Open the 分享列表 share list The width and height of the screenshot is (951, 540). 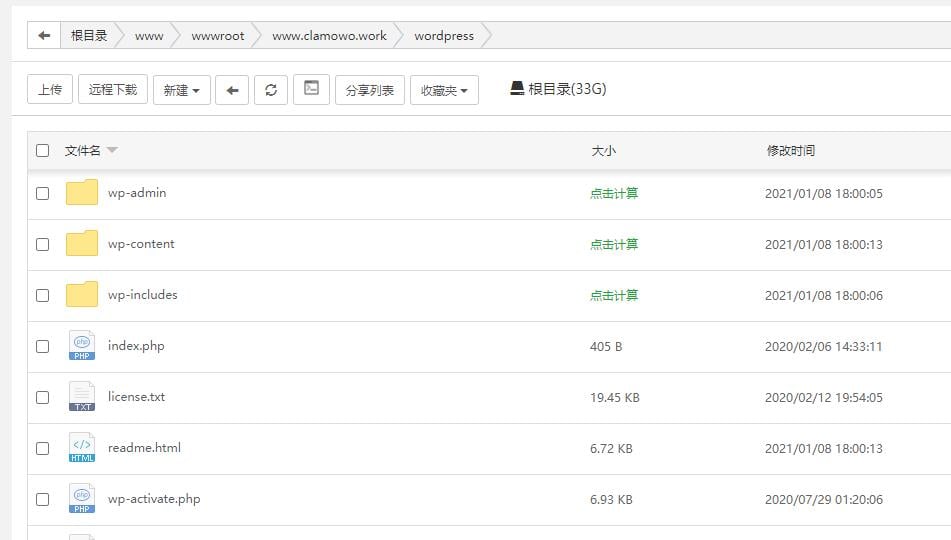370,90
